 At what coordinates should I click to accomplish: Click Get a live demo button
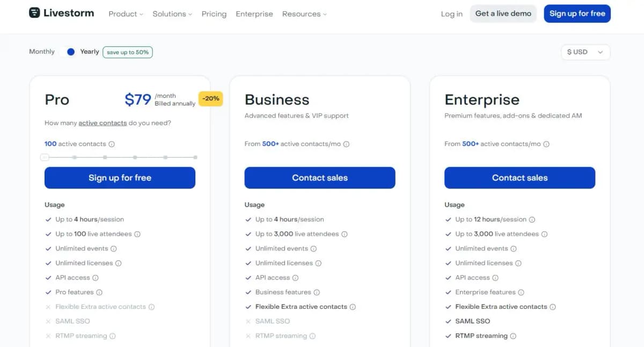pos(503,13)
